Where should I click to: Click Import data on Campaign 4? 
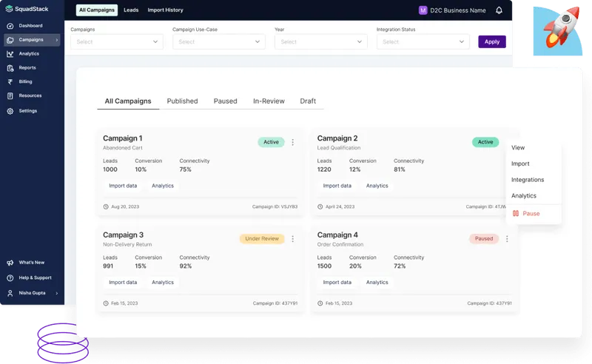tap(337, 283)
